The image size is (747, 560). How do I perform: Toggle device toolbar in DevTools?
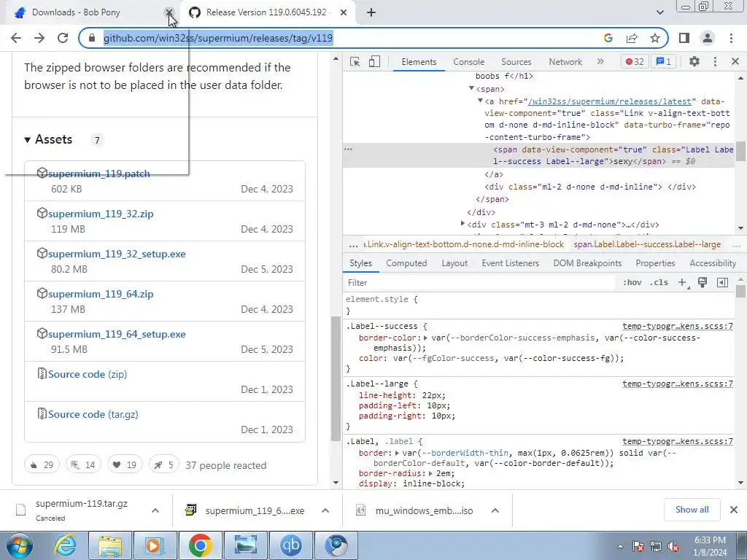[374, 61]
